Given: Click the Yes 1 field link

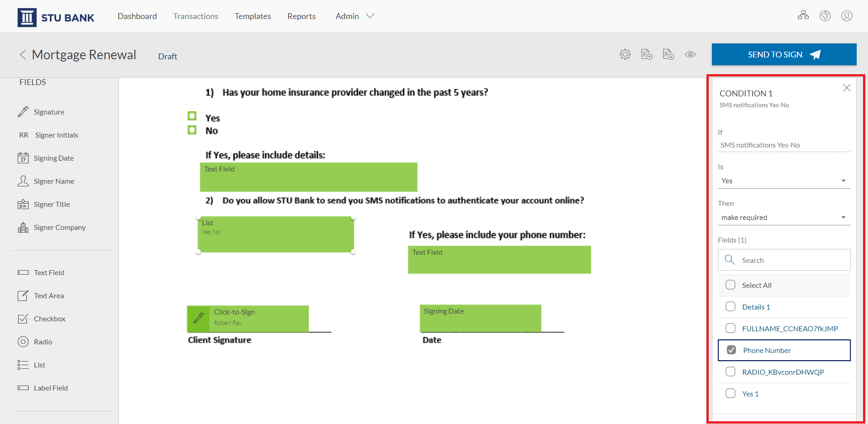Looking at the screenshot, I should (x=750, y=394).
